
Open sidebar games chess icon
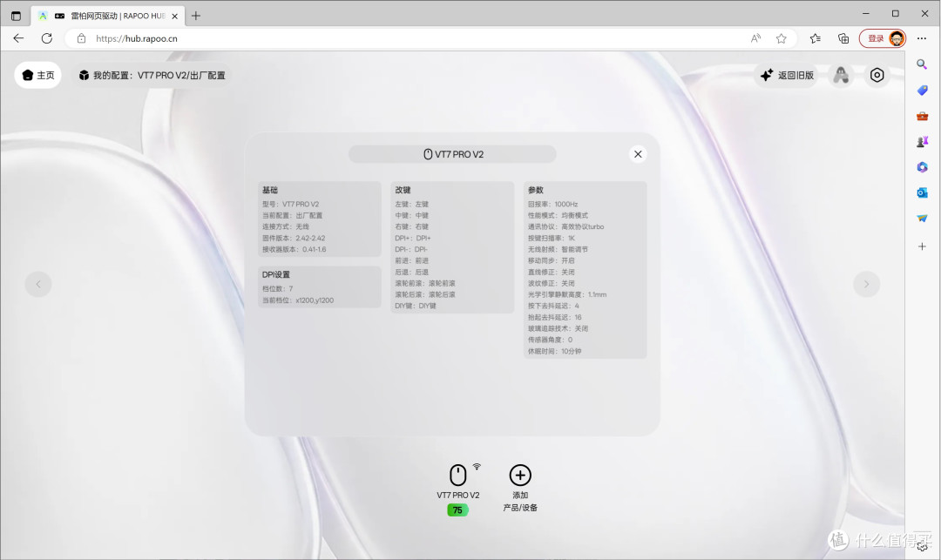pos(922,141)
